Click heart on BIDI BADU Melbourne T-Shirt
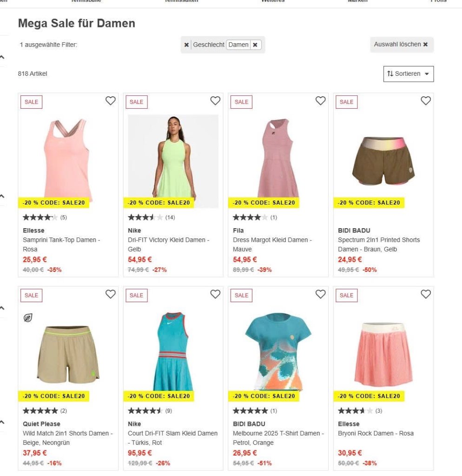462x476 pixels. [321, 294]
